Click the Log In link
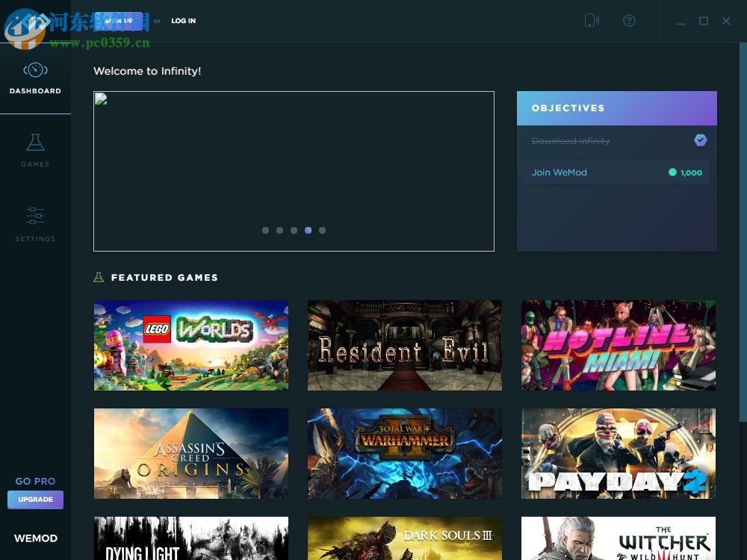Image resolution: width=747 pixels, height=560 pixels. (184, 21)
